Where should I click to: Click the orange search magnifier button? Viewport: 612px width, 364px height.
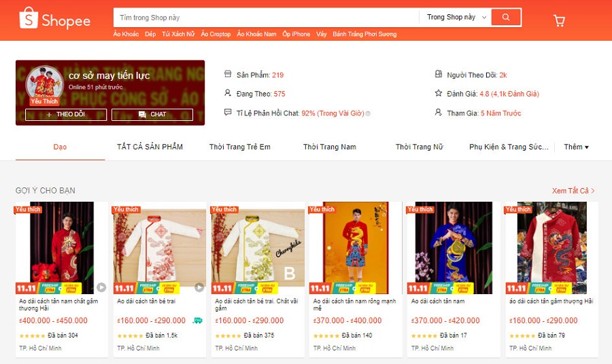pyautogui.click(x=506, y=17)
